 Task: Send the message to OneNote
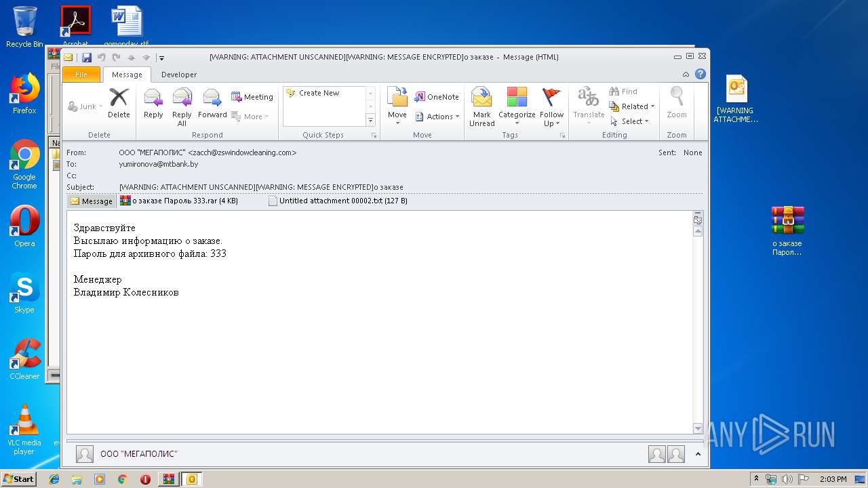coord(437,97)
